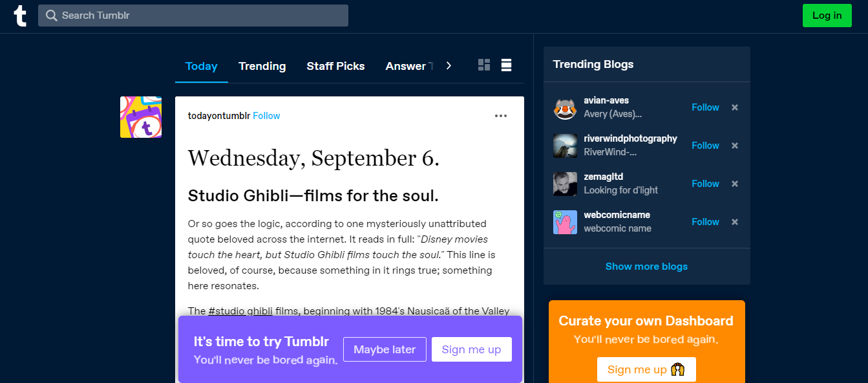Open the riverwindphotography blog avatar
This screenshot has width=868, height=383.
coord(565,146)
